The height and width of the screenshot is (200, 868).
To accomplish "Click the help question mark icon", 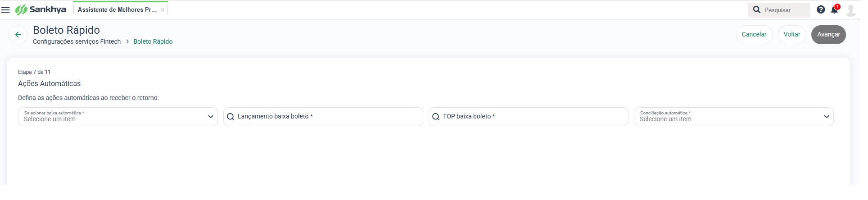I will click(821, 9).
